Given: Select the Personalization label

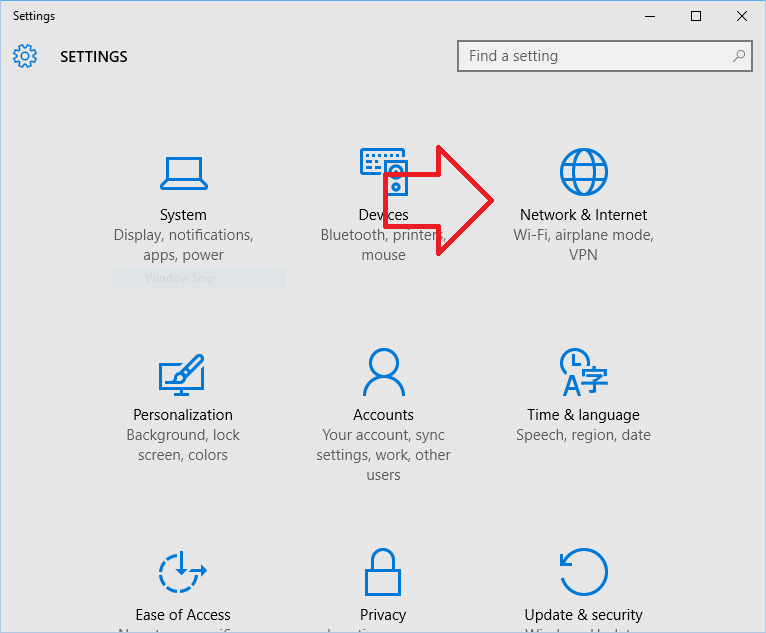Looking at the screenshot, I should (183, 415).
